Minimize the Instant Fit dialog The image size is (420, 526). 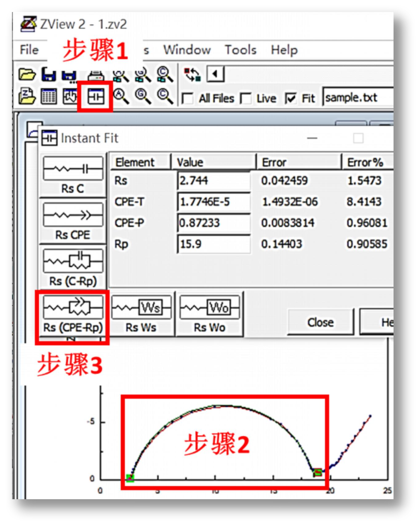(312, 138)
